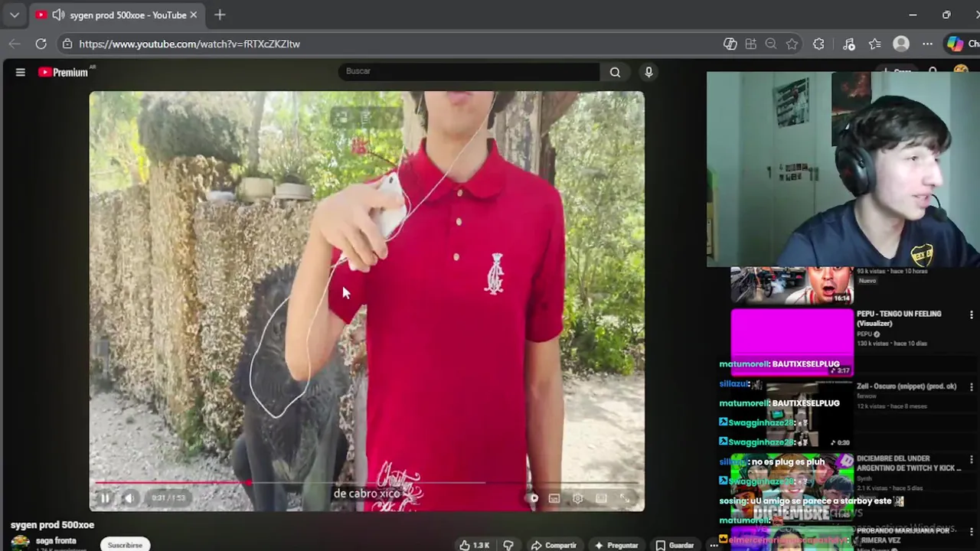
Task: Open a new browser tab
Action: pyautogui.click(x=220, y=15)
